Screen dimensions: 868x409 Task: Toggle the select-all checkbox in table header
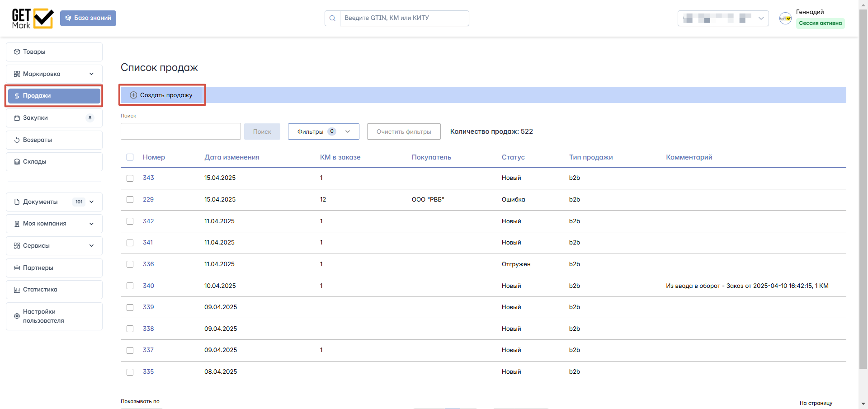click(x=130, y=157)
